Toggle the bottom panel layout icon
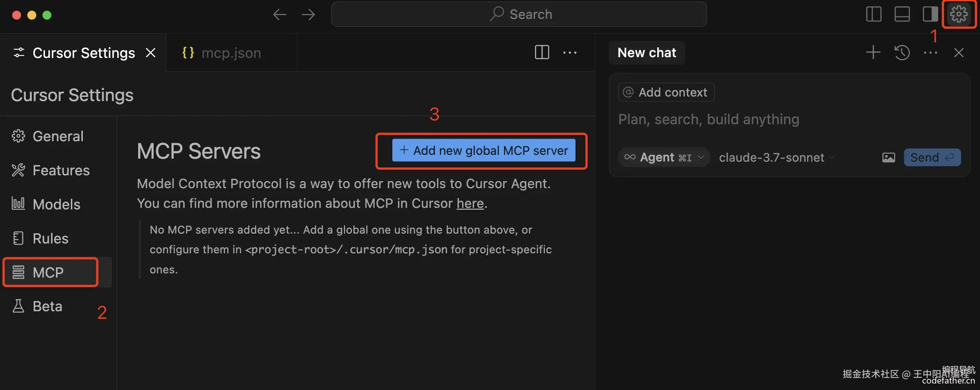The image size is (980, 390). pyautogui.click(x=902, y=14)
